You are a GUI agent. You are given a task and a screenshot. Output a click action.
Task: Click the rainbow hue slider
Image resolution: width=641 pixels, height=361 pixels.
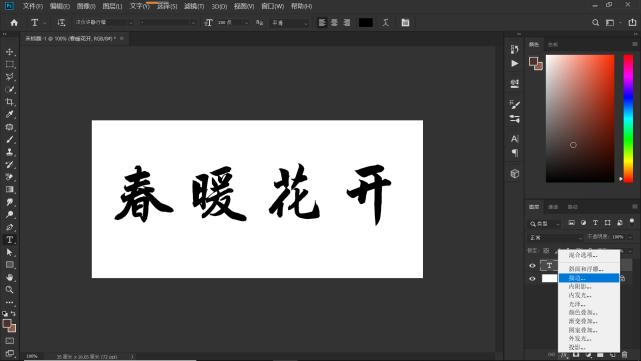click(628, 119)
